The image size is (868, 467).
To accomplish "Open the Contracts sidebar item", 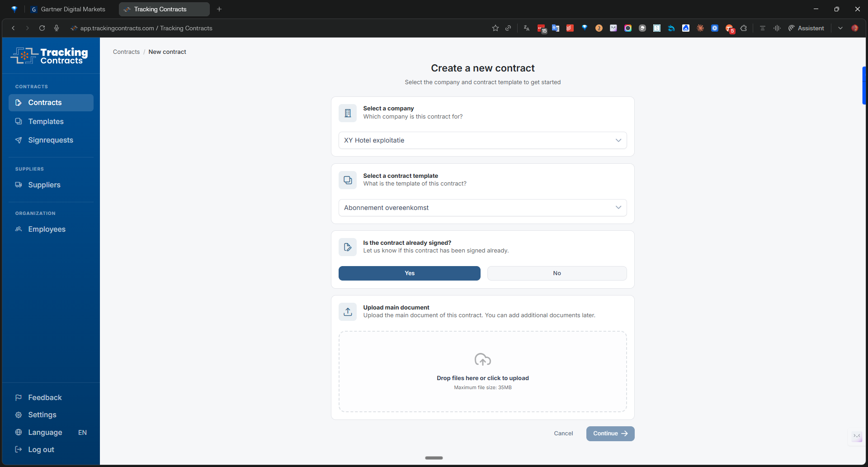I will (x=51, y=103).
